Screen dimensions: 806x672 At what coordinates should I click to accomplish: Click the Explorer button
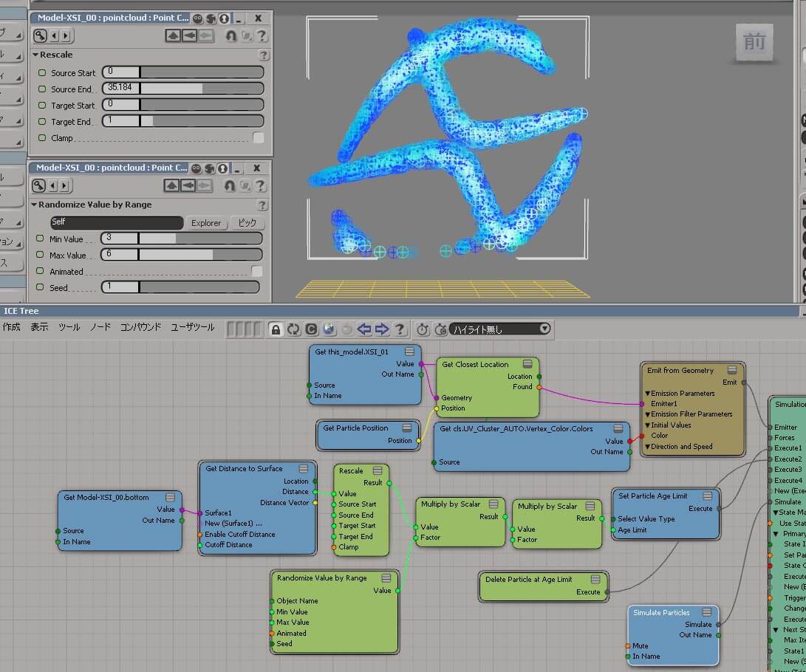pos(206,223)
